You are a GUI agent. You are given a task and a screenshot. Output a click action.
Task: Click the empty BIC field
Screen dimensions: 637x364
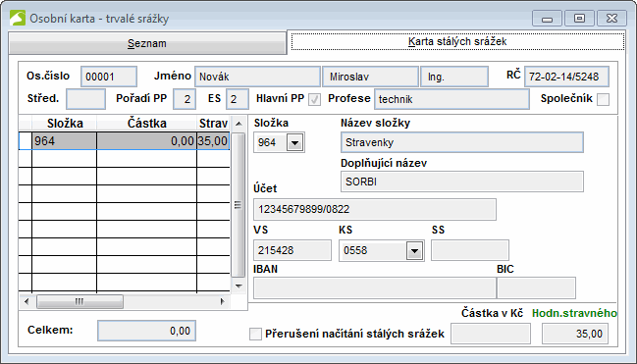(x=536, y=288)
